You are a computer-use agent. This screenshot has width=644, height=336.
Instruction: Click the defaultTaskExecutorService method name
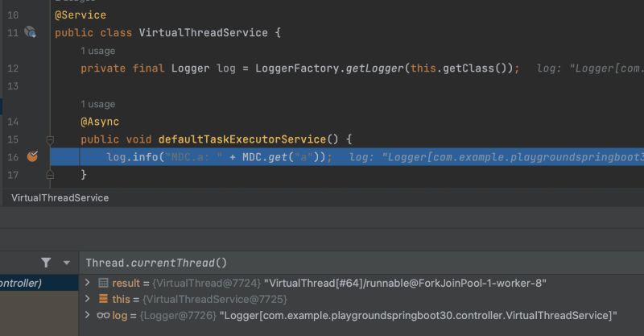[242, 139]
